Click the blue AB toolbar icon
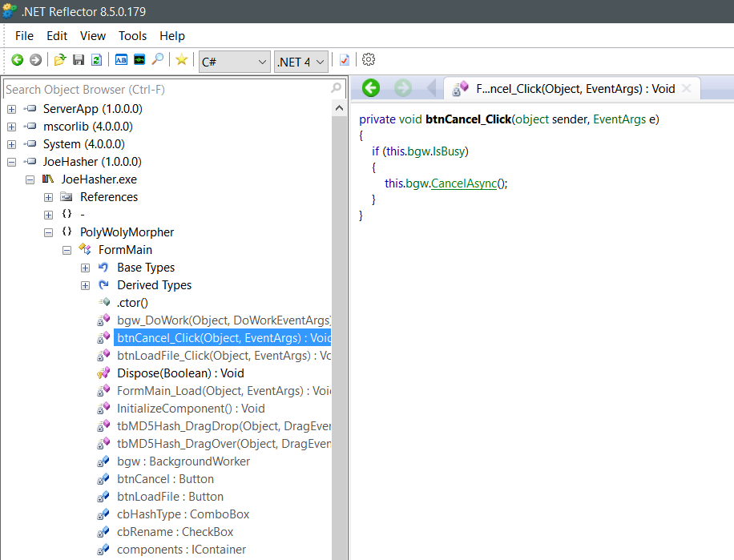This screenshot has width=734, height=560. pyautogui.click(x=121, y=60)
